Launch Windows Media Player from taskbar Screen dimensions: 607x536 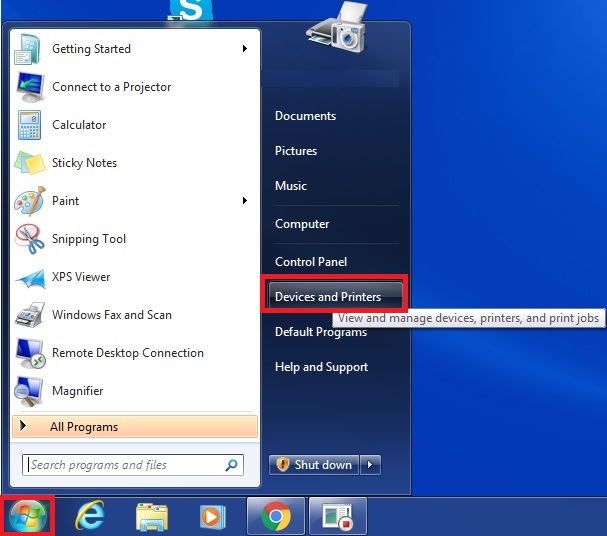[212, 516]
